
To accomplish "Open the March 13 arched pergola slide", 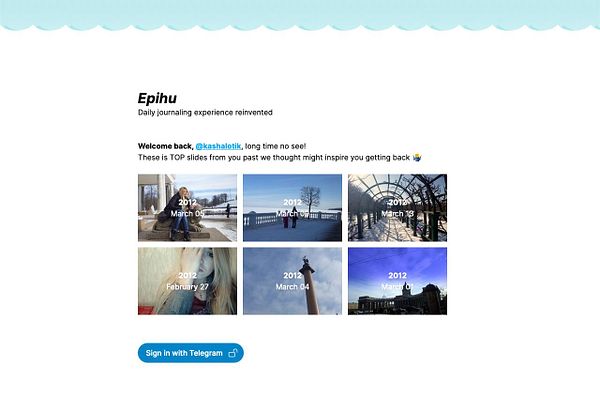I will pos(397,208).
